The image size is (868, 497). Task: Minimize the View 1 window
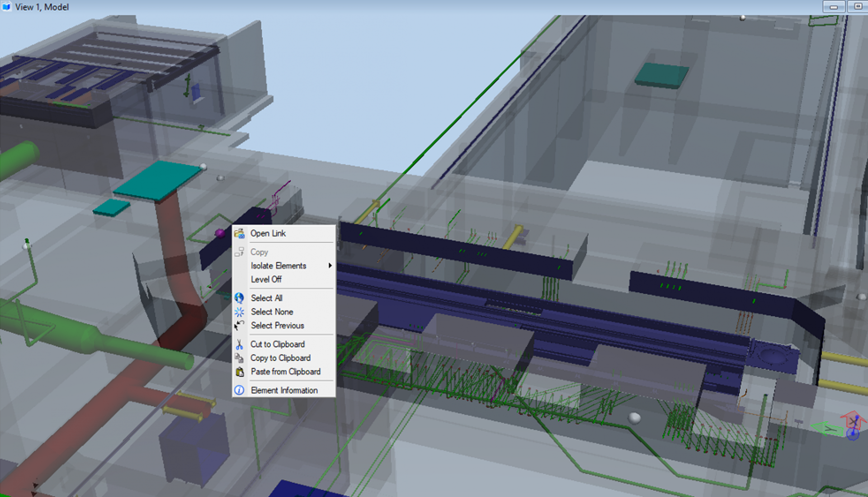(833, 7)
